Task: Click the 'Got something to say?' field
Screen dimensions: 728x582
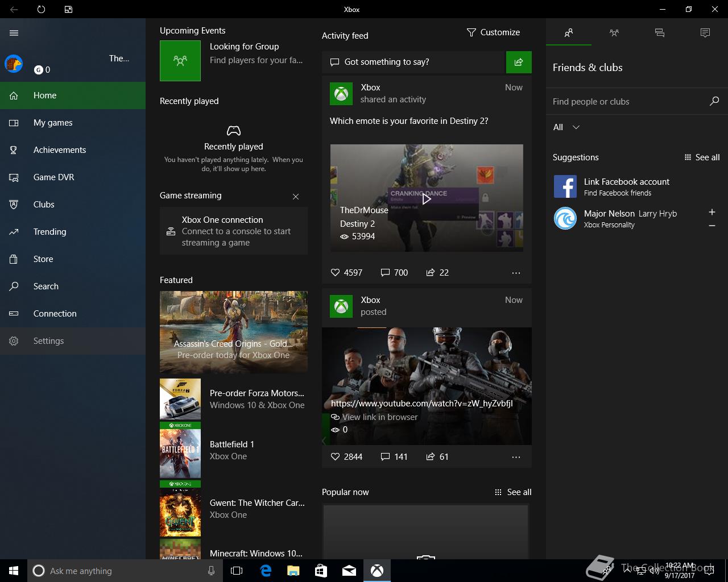Action: click(413, 62)
